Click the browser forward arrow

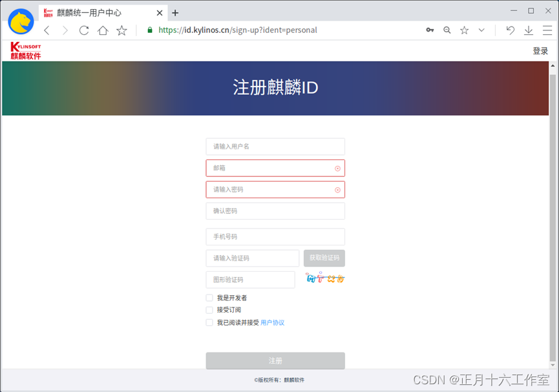65,30
